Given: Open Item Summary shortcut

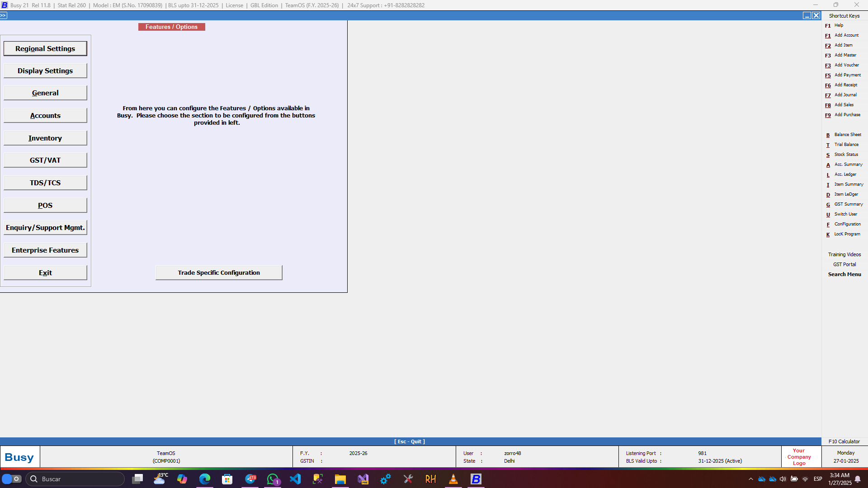Looking at the screenshot, I should [844, 184].
